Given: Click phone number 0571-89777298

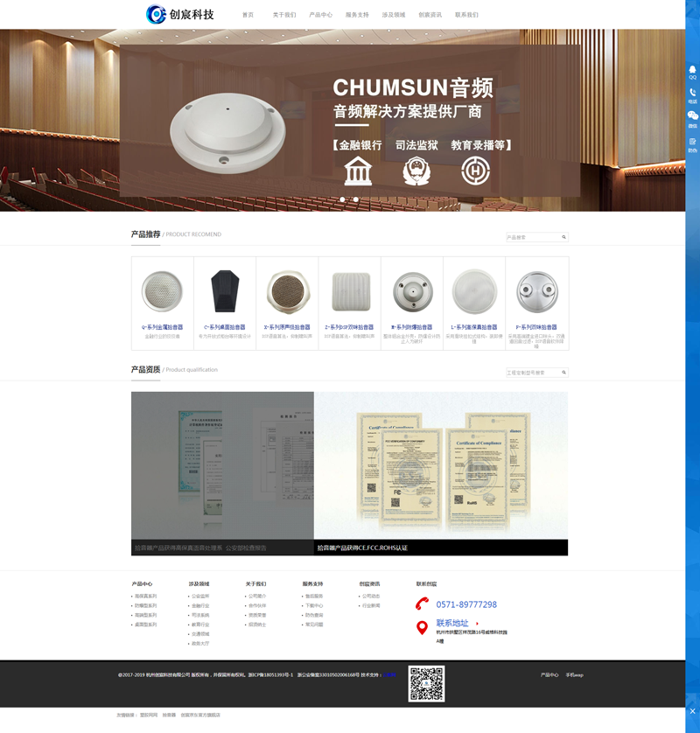Looking at the screenshot, I should 466,604.
